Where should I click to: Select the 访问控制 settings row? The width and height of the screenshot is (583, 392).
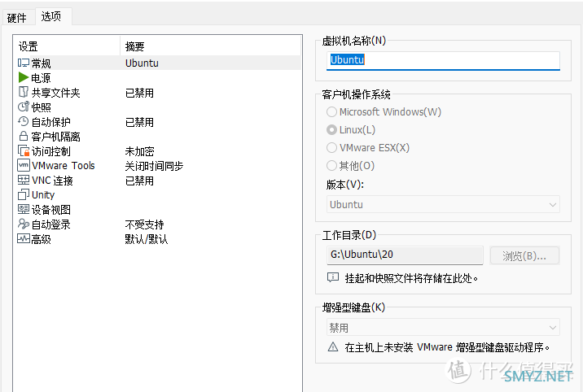pyautogui.click(x=157, y=151)
